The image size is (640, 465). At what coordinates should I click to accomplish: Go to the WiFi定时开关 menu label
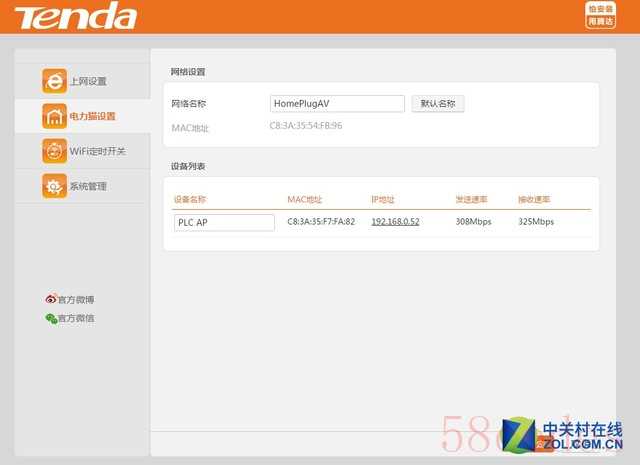98,151
